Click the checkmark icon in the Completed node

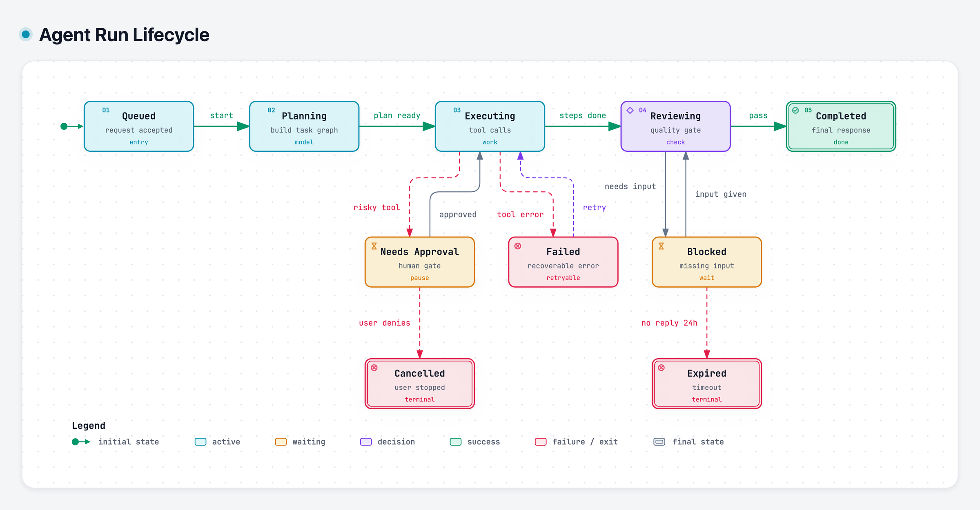tap(795, 110)
